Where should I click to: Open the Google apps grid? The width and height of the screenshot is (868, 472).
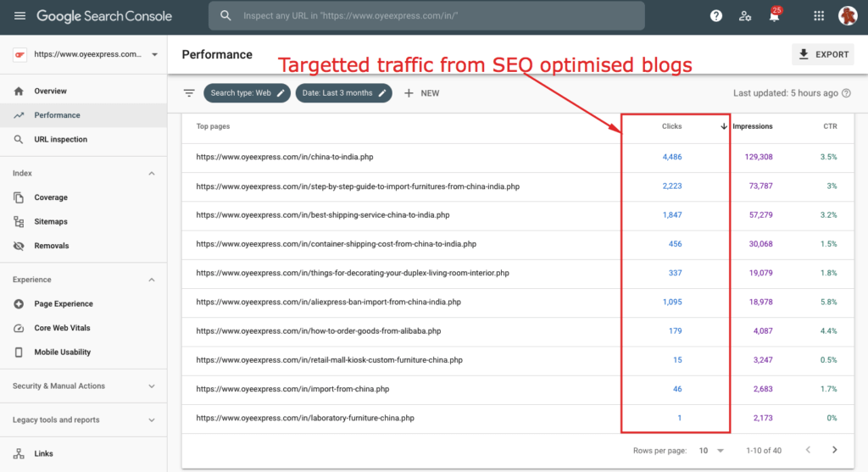coord(819,16)
